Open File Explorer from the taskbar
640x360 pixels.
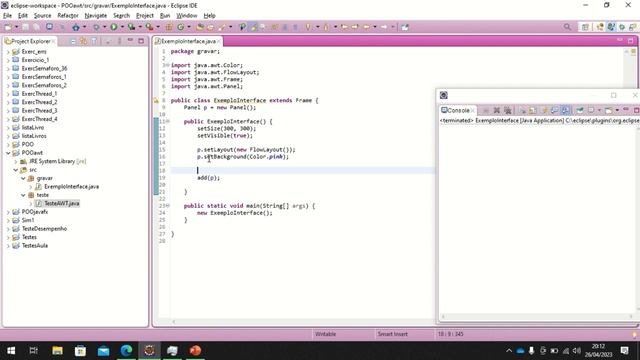pyautogui.click(x=57, y=350)
